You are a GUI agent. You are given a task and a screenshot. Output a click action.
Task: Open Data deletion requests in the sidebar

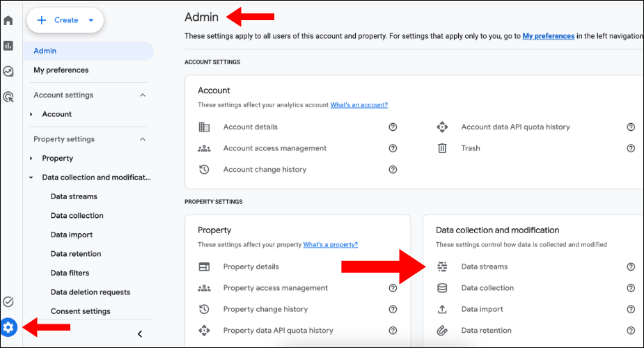click(91, 292)
